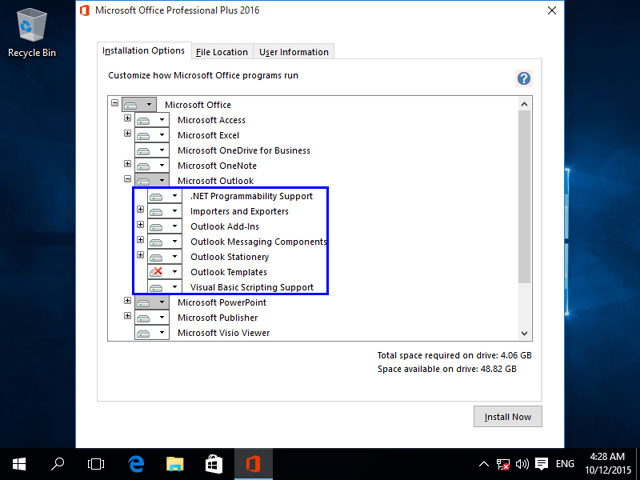Open the Windows Start menu
The height and width of the screenshot is (480, 640).
click(x=19, y=464)
